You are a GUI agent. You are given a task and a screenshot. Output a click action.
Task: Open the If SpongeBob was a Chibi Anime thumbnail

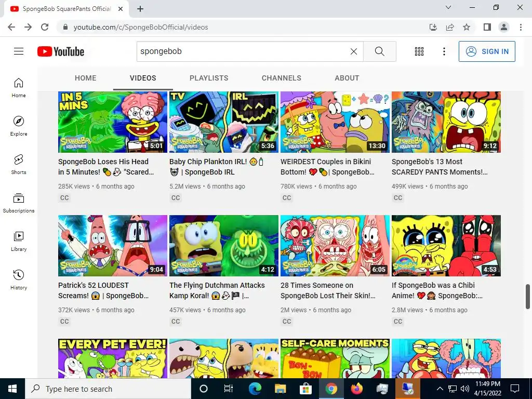pyautogui.click(x=446, y=246)
